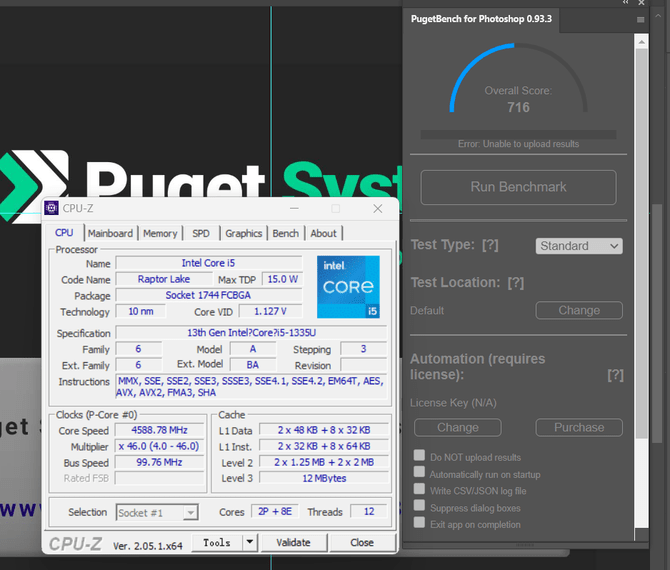Open the Test Type Standard dropdown

click(579, 246)
